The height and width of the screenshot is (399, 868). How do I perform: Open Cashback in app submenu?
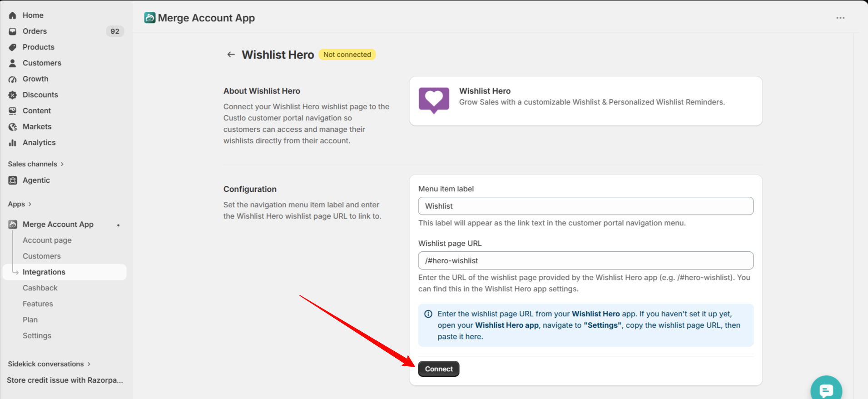tap(40, 288)
